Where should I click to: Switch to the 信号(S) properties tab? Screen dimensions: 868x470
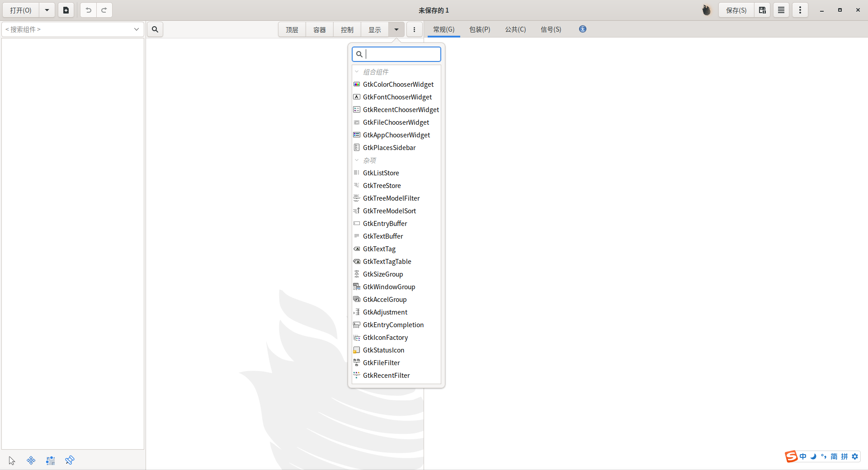pyautogui.click(x=550, y=29)
